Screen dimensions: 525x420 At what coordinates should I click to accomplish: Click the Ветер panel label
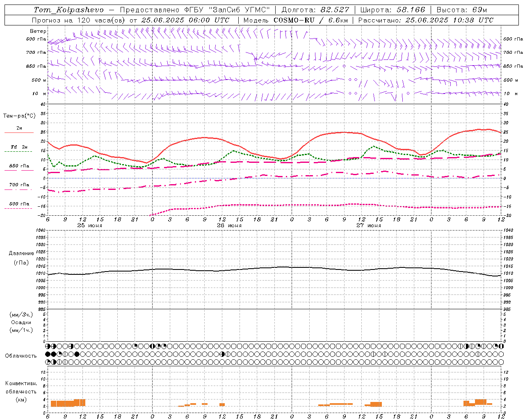(38, 31)
